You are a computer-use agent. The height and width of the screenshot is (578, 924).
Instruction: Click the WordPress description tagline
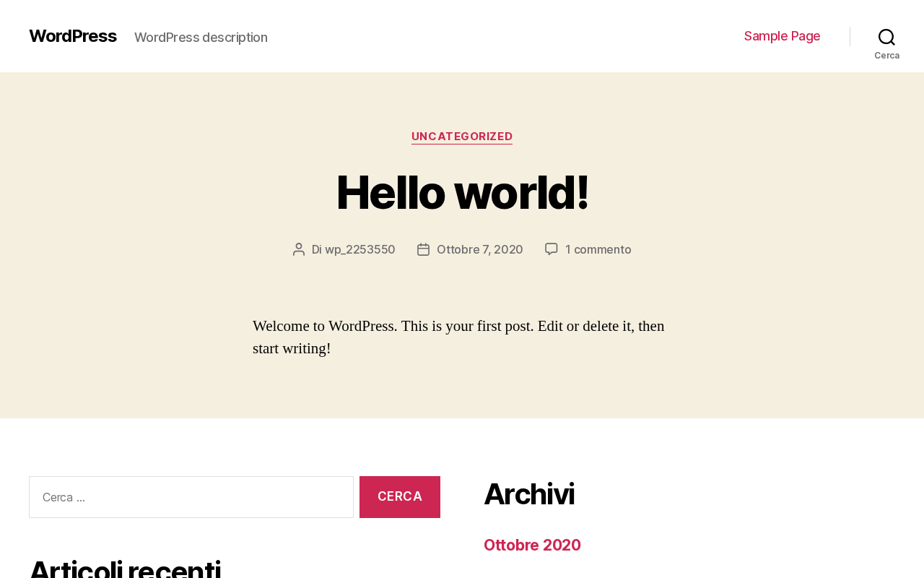click(201, 38)
